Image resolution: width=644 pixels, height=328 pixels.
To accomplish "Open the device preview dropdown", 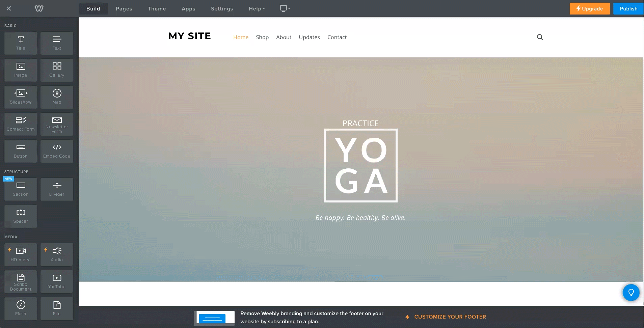I will click(285, 8).
